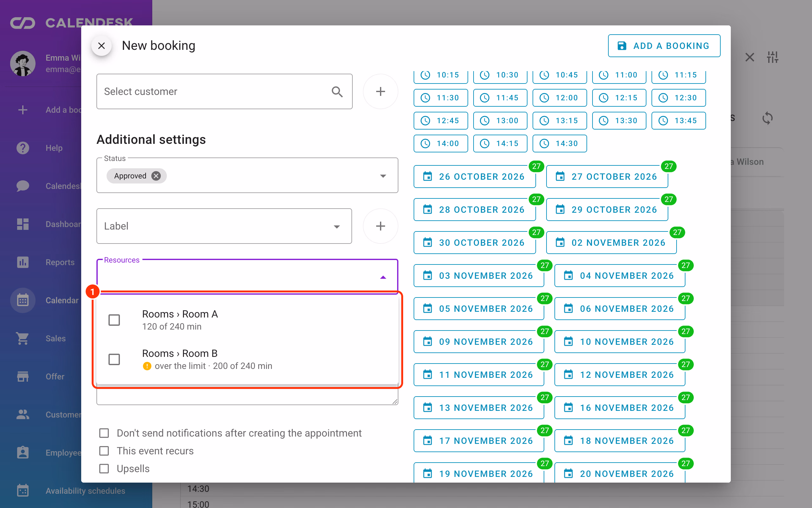This screenshot has height=508, width=812.
Task: Expand 26 October 2026 date
Action: pos(475,177)
